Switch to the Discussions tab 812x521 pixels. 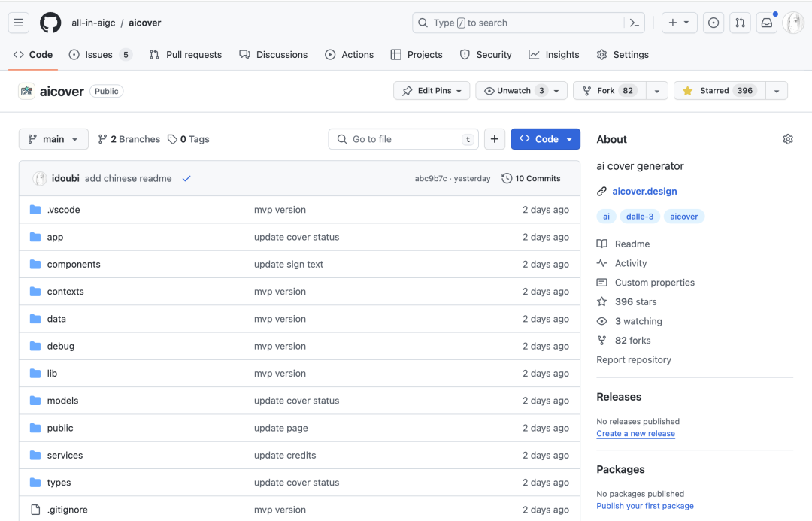pyautogui.click(x=274, y=54)
